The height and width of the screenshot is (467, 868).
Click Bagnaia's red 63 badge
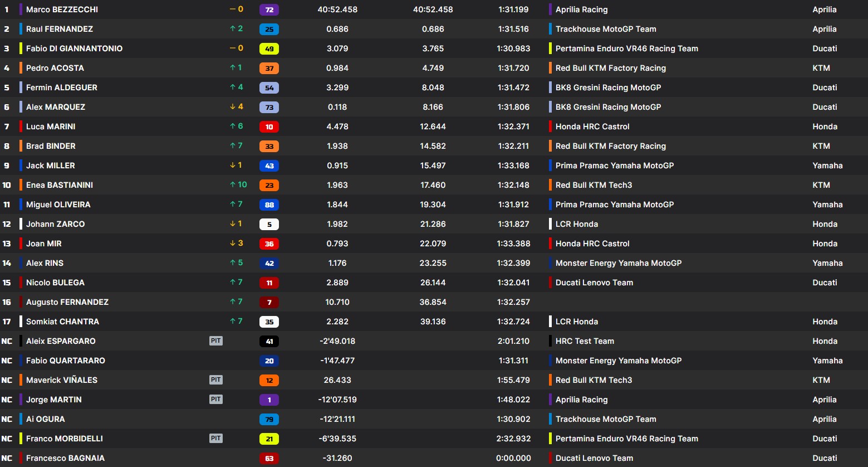click(x=269, y=458)
